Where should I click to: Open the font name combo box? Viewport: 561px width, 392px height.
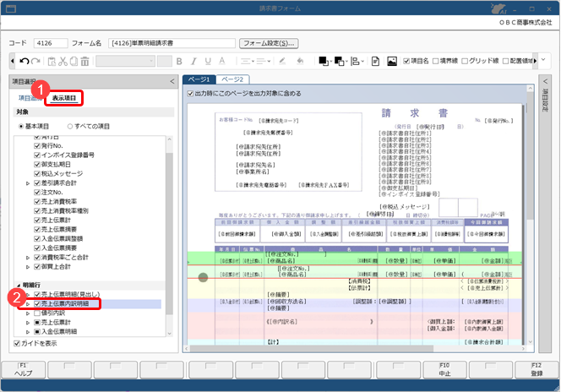pyautogui.click(x=125, y=61)
